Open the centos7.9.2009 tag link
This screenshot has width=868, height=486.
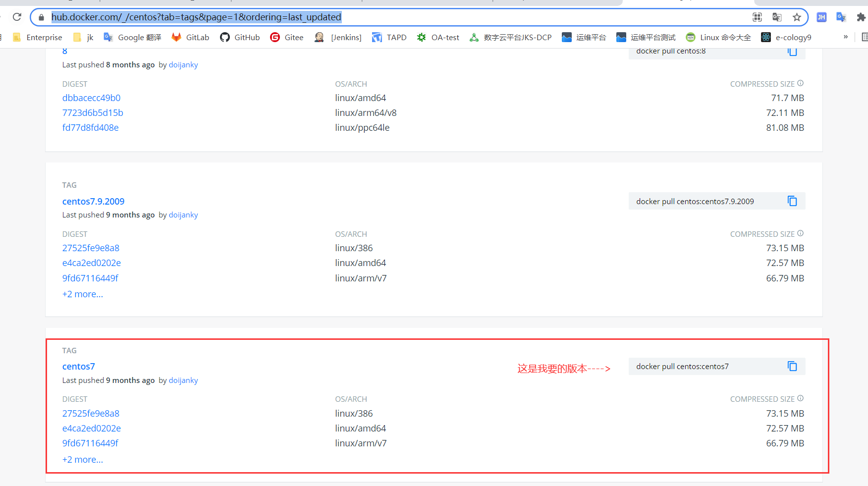93,202
